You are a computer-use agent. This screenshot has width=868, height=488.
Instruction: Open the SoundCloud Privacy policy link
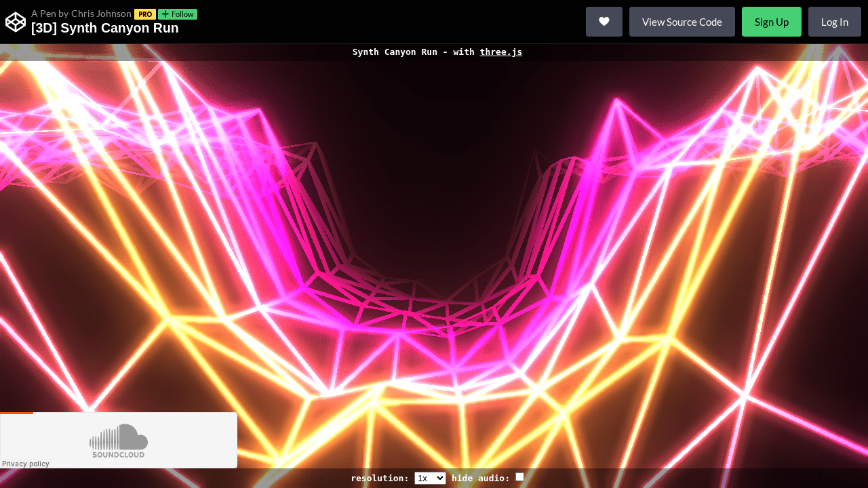[26, 464]
